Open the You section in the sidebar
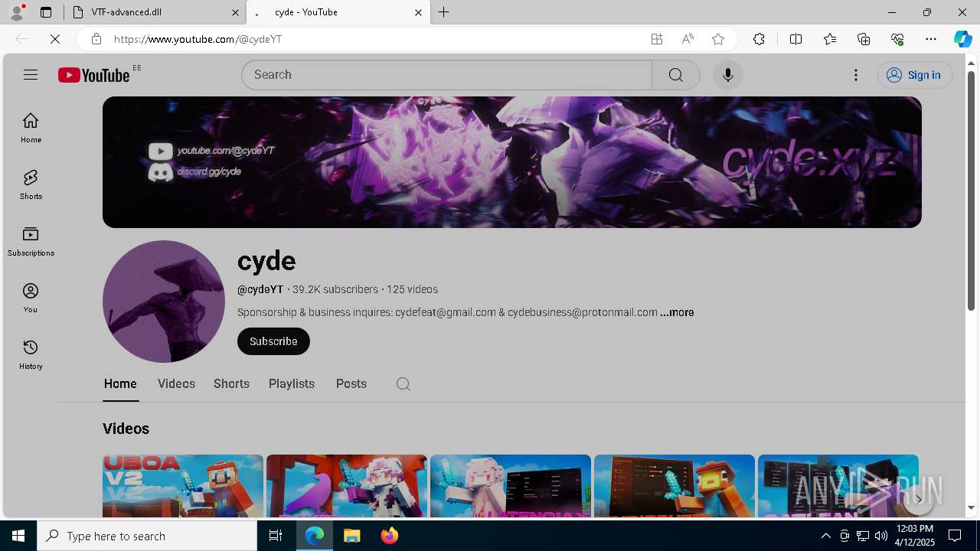980x551 pixels. click(x=31, y=298)
